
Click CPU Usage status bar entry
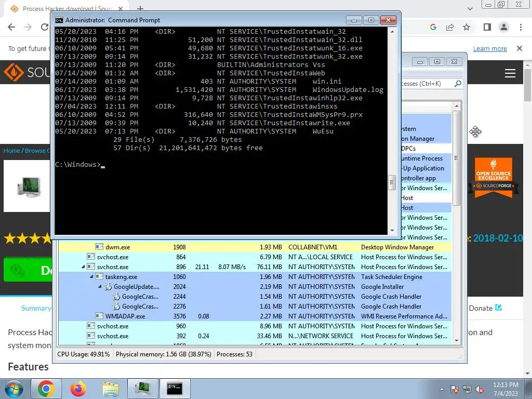click(x=84, y=354)
